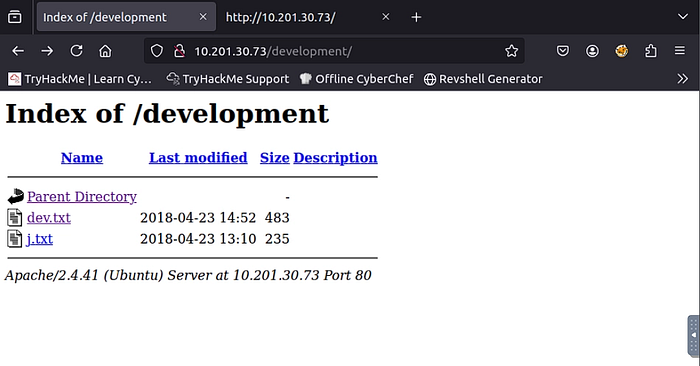700x366 pixels.
Task: Click j.txt date 2018-04-23 13:10
Action: click(x=198, y=239)
